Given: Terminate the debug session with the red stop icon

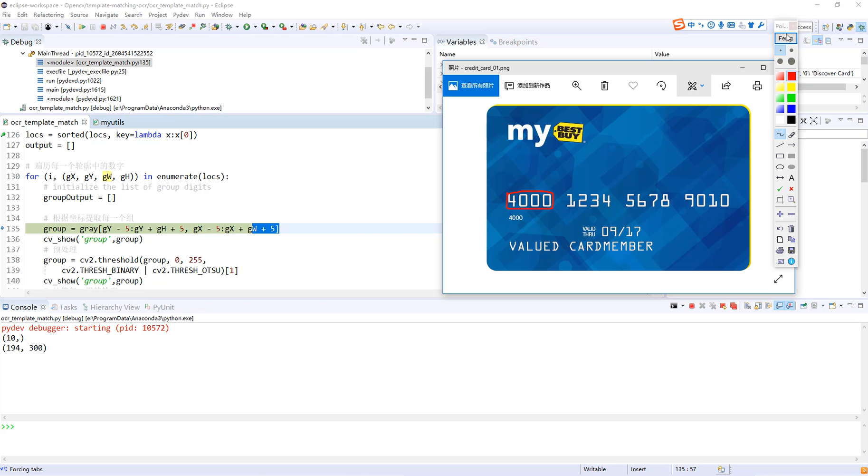Looking at the screenshot, I should [x=103, y=27].
